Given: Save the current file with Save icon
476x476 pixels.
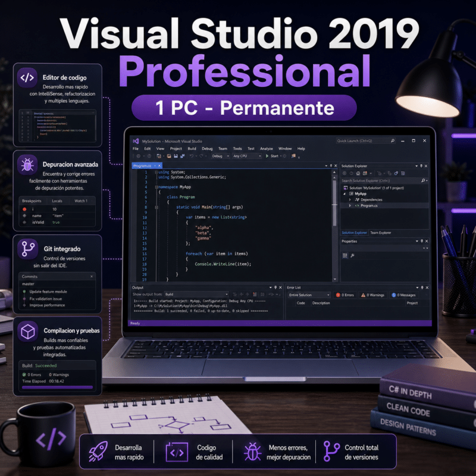Looking at the screenshot, I should [176, 156].
